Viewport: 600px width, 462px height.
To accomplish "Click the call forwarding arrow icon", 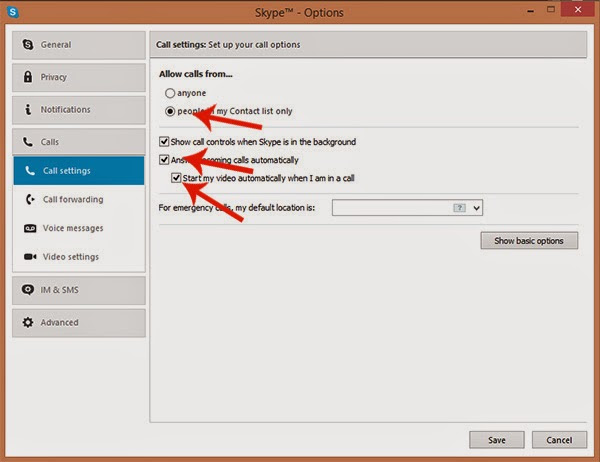I will pos(30,199).
